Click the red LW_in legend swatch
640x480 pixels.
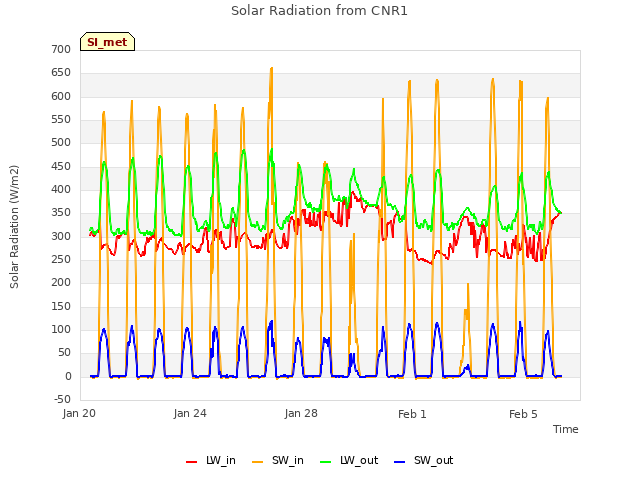(x=191, y=462)
